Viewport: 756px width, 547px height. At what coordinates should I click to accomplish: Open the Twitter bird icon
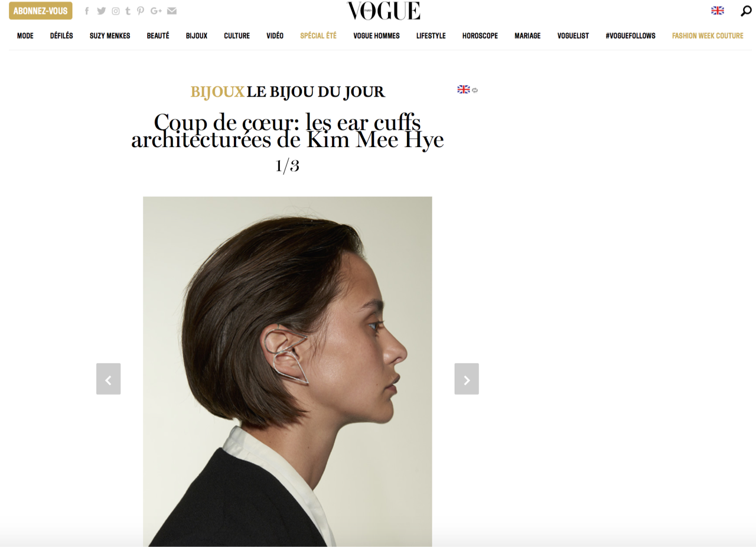pyautogui.click(x=102, y=11)
